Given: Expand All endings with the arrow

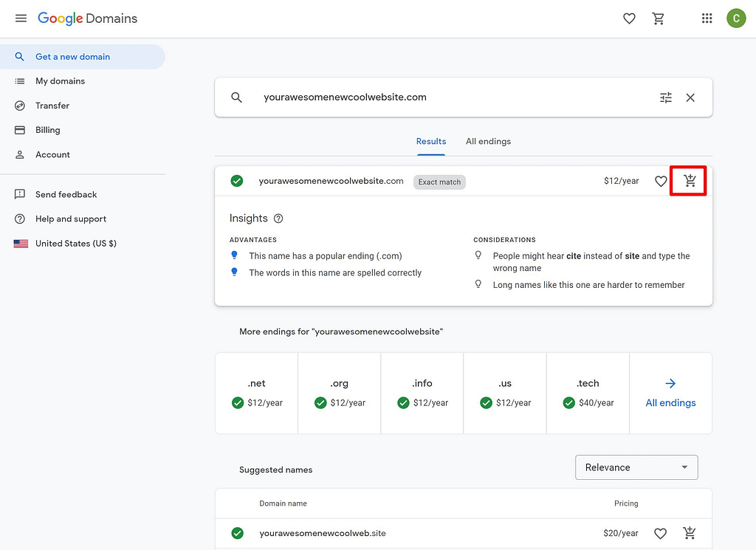Looking at the screenshot, I should (670, 383).
